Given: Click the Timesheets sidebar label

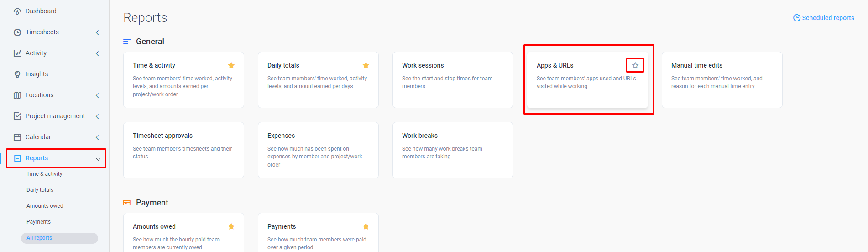Looking at the screenshot, I should click(x=42, y=32).
